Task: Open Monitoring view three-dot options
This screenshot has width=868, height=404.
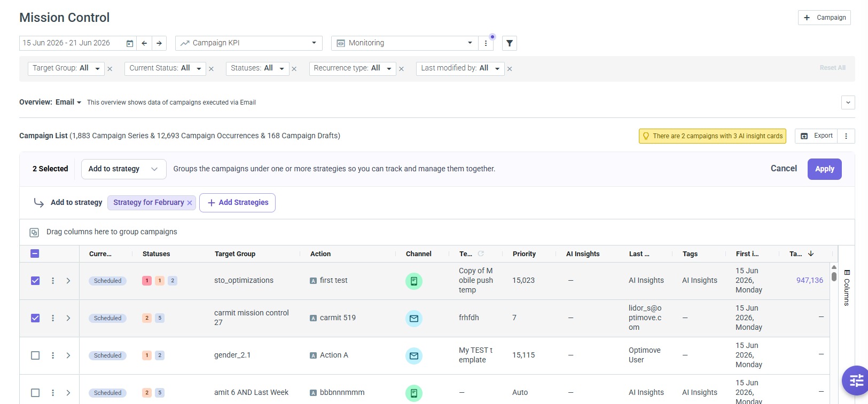Action: click(x=486, y=43)
